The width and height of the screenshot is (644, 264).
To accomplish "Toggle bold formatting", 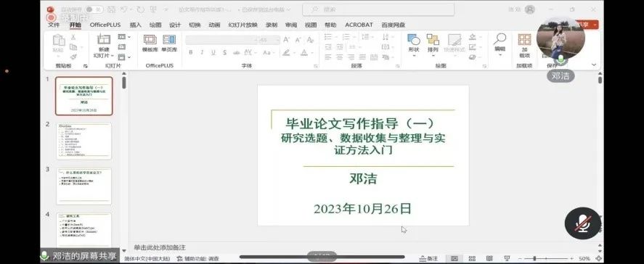I will tap(190, 52).
